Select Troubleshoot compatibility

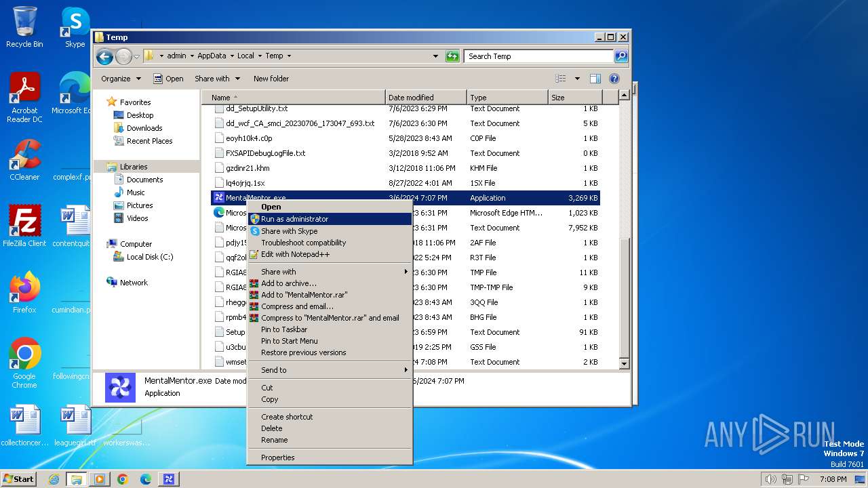330,243
